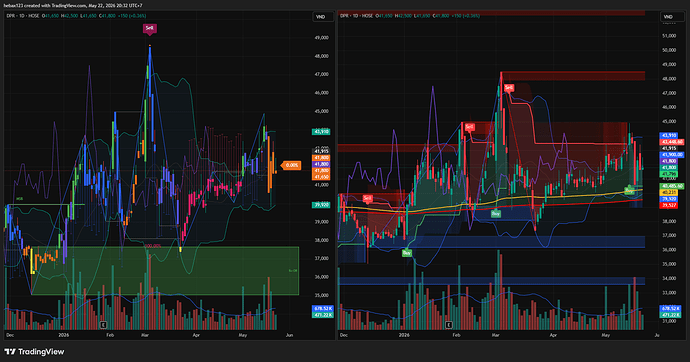Open earnings E marker on right chart
Viewport: 690px width, 362px height.
pos(448,325)
